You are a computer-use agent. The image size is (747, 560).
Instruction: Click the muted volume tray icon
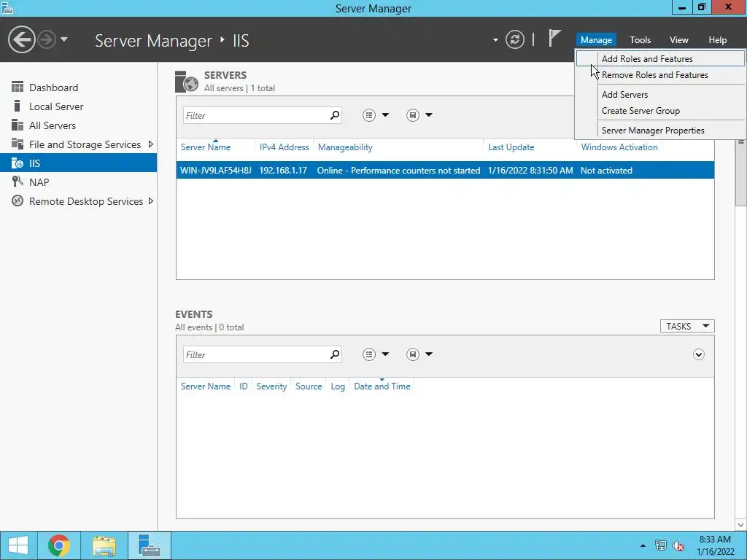tap(678, 545)
